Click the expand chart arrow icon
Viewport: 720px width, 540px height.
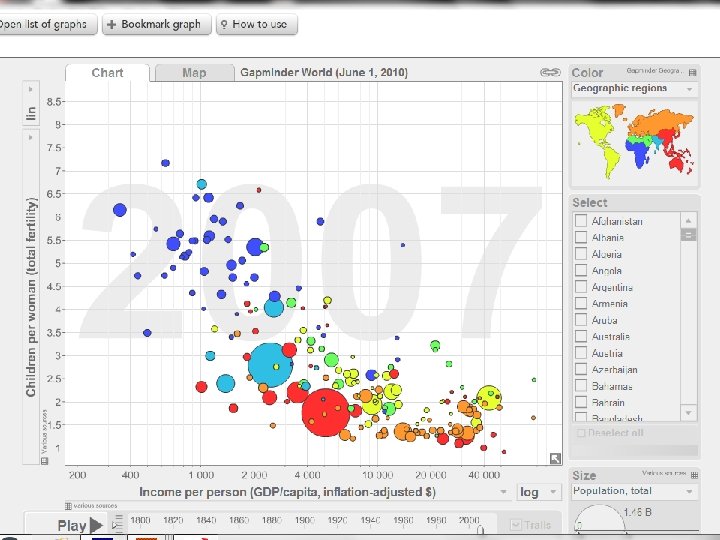coord(555,458)
